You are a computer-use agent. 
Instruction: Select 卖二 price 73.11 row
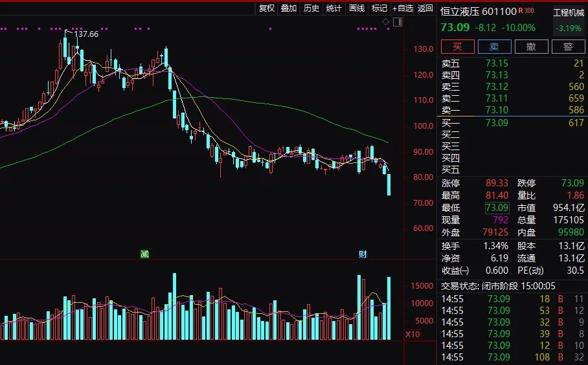coord(512,98)
